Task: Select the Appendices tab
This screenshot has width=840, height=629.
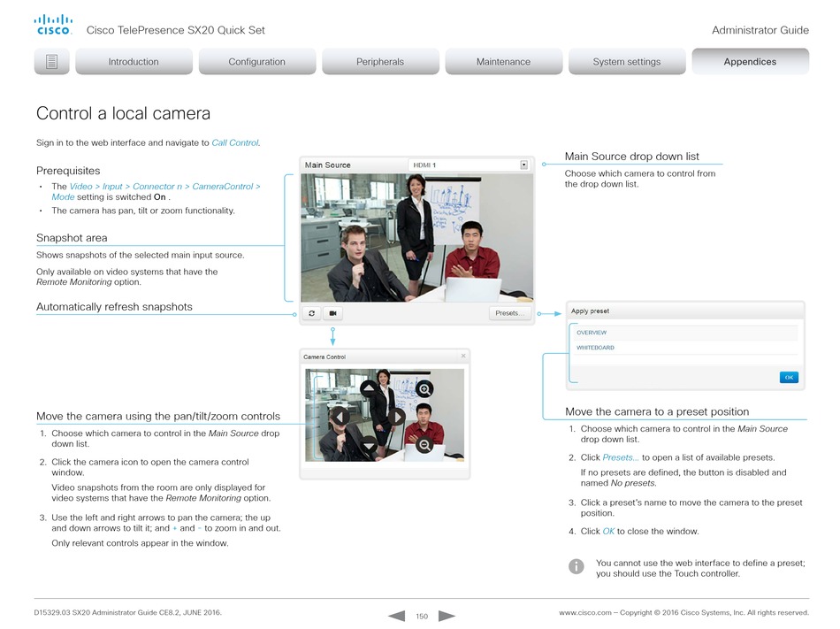Action: pyautogui.click(x=750, y=62)
